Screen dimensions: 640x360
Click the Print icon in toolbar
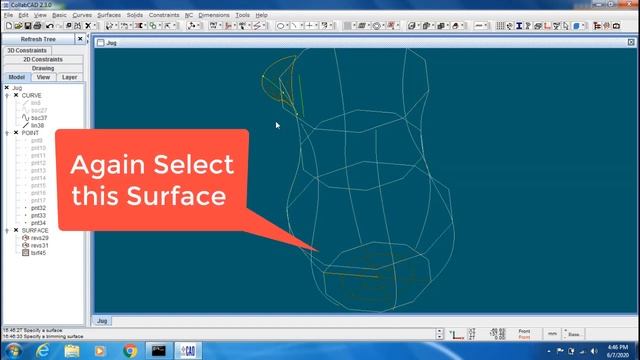(38, 26)
